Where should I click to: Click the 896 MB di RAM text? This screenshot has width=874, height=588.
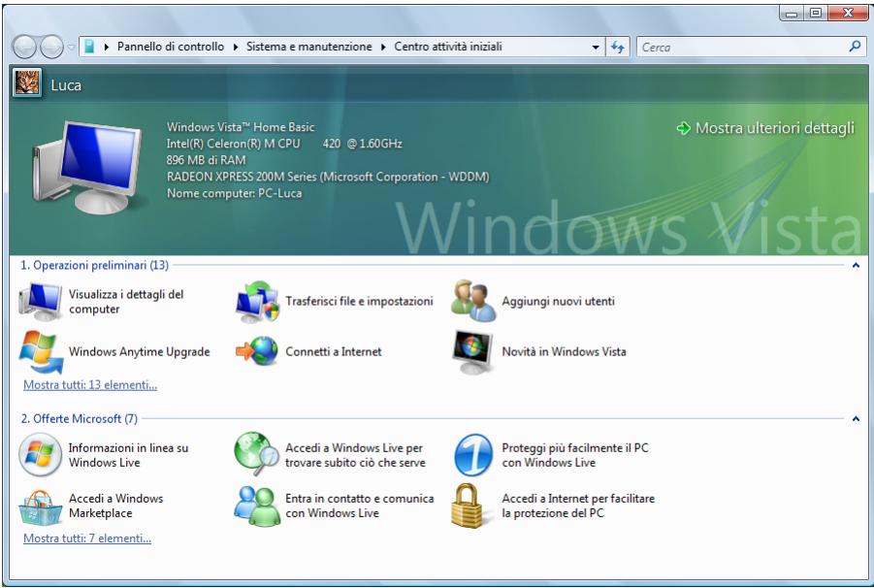(207, 160)
